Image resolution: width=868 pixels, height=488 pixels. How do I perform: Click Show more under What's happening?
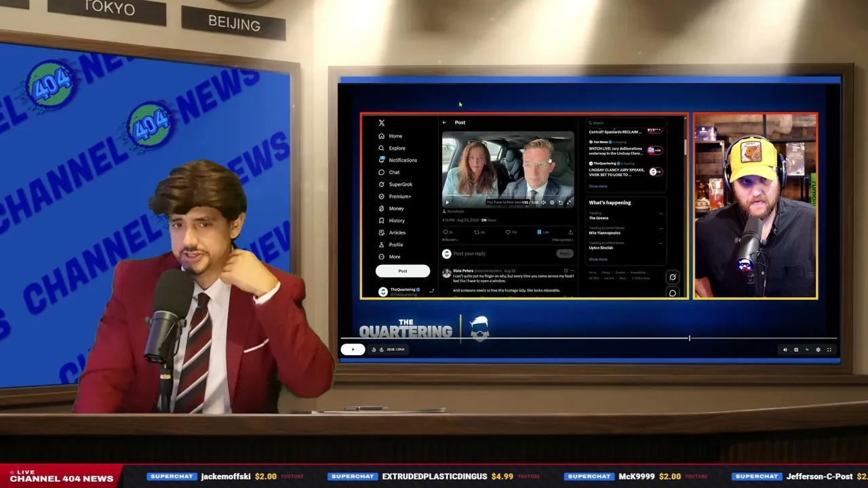click(598, 259)
